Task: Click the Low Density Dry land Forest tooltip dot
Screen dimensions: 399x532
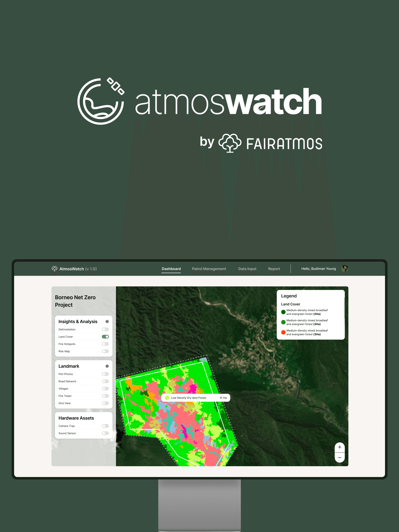Action: click(x=167, y=398)
